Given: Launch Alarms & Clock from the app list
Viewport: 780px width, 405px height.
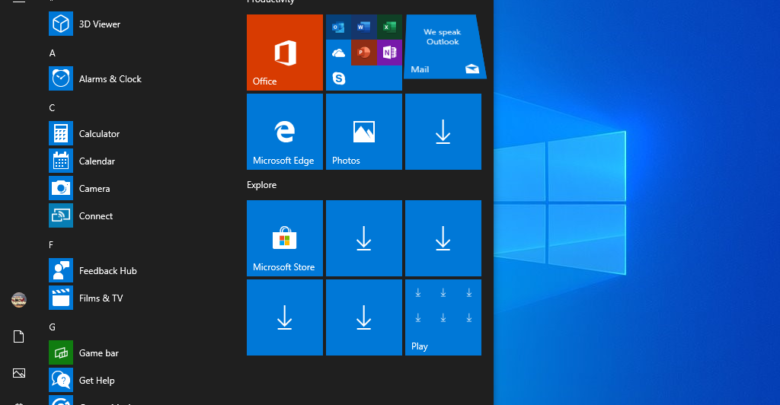Looking at the screenshot, I should coord(95,79).
